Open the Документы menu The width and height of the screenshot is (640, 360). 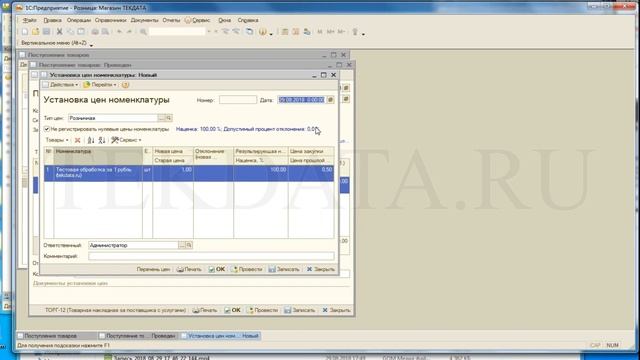(144, 20)
